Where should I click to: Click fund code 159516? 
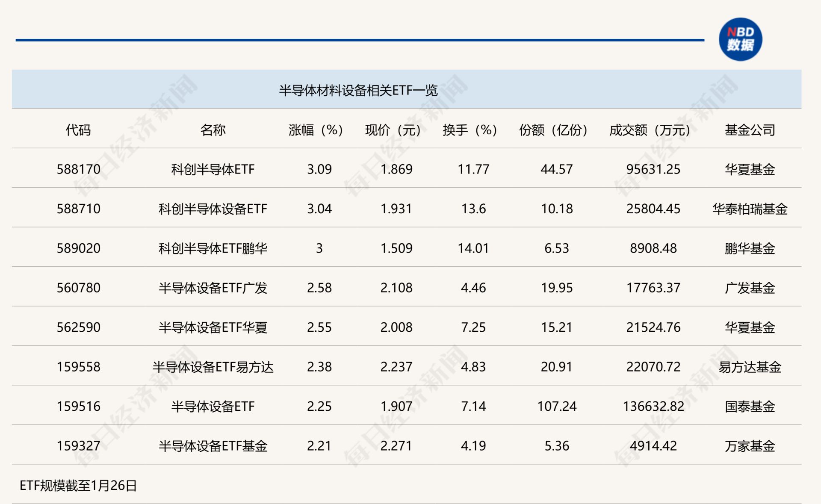78,407
